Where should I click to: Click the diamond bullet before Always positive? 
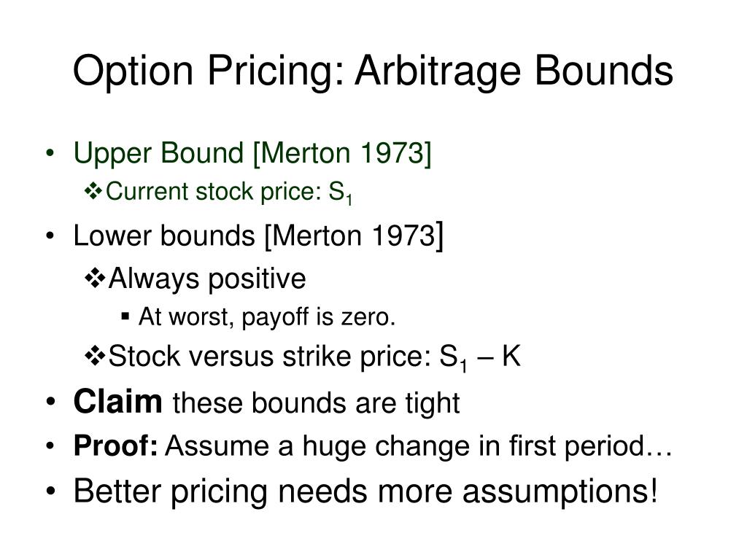point(94,278)
